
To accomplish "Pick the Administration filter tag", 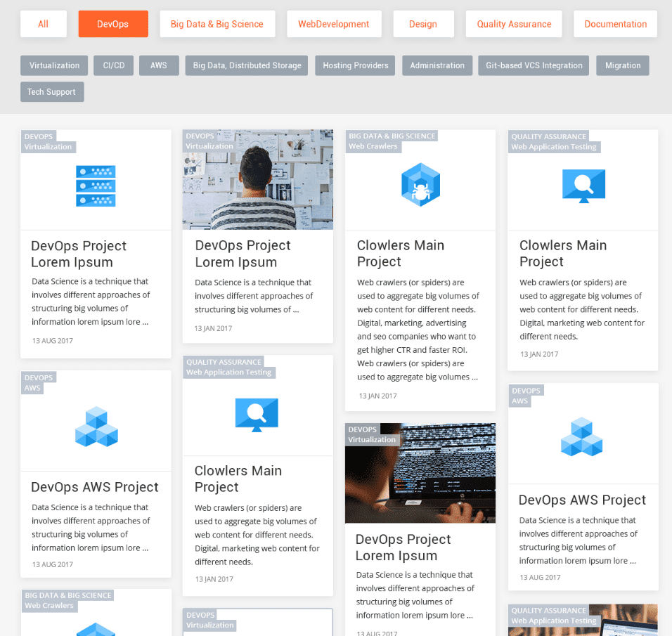I will 437,65.
